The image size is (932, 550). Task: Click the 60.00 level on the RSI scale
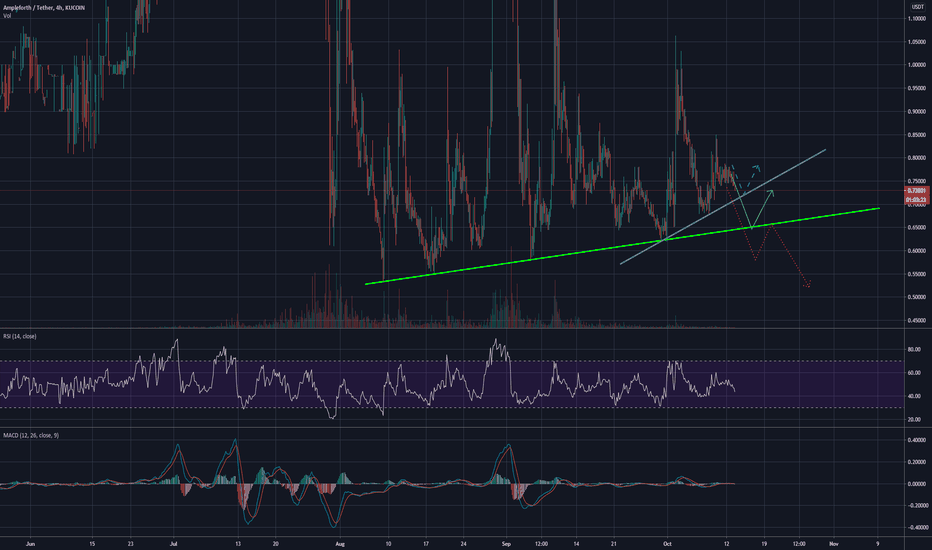914,373
